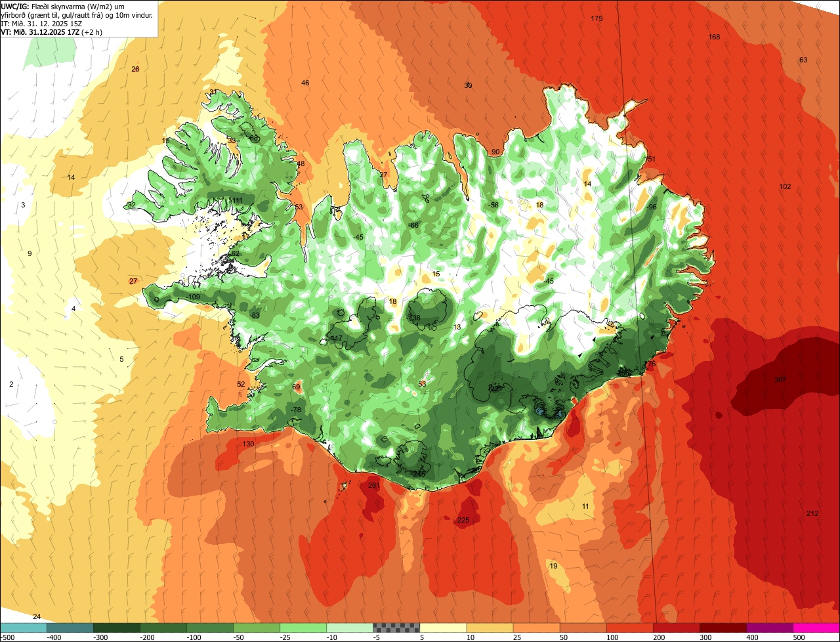Click the 168 value on the map
840x642 pixels.
point(714,37)
